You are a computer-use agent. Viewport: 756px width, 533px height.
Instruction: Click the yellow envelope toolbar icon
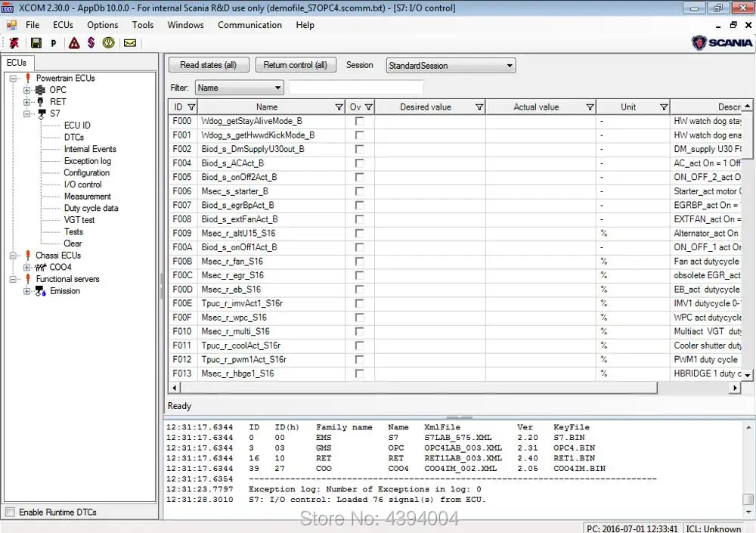[x=129, y=43]
